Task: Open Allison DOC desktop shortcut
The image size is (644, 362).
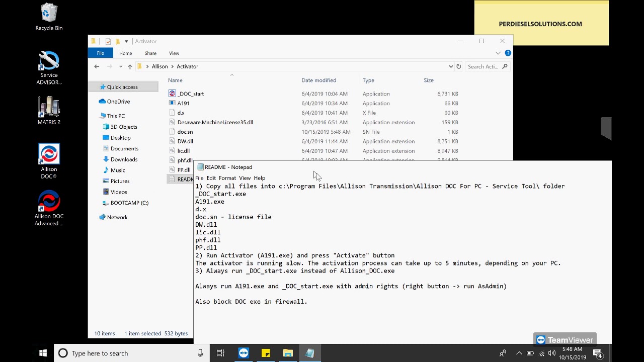Action: coord(49,162)
